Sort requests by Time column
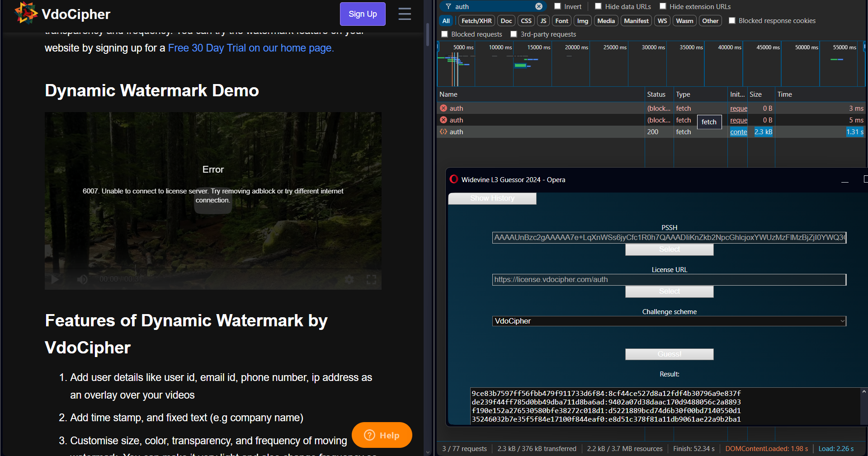The height and width of the screenshot is (456, 868). [820, 94]
